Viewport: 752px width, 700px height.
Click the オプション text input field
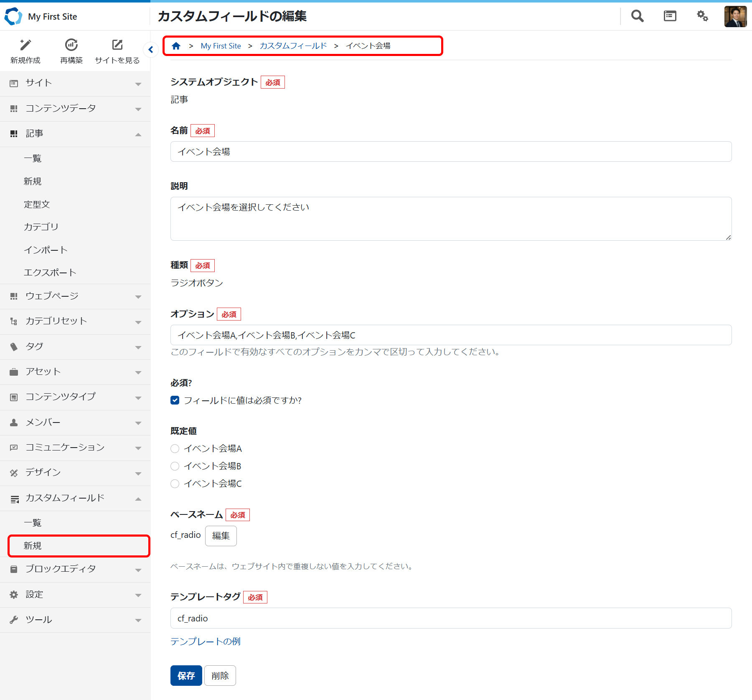point(451,335)
